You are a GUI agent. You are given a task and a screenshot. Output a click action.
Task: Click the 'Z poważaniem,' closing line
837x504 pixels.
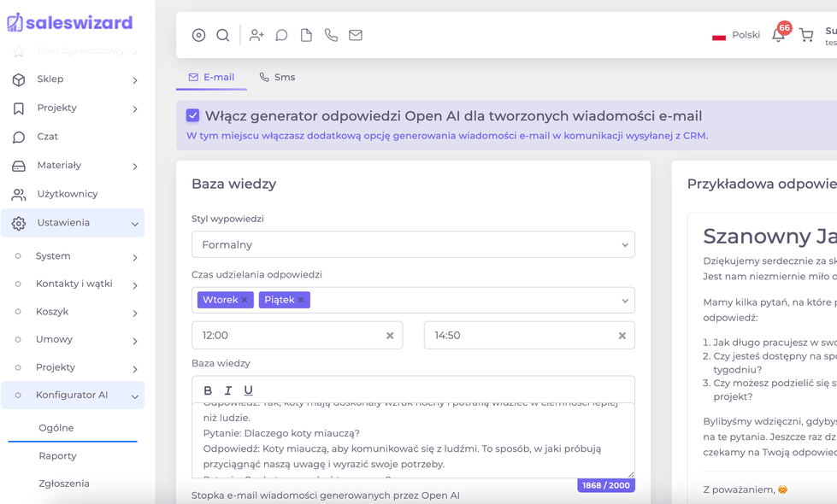tap(738, 489)
